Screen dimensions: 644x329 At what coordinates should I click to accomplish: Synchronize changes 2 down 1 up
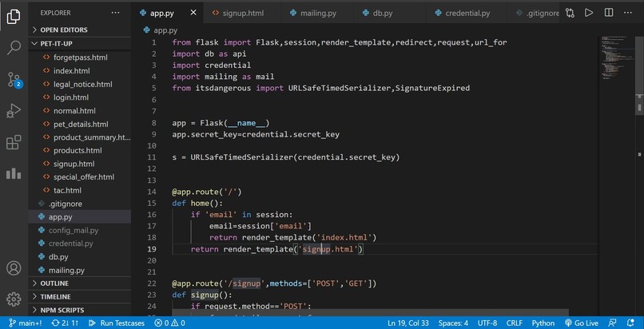click(65, 323)
